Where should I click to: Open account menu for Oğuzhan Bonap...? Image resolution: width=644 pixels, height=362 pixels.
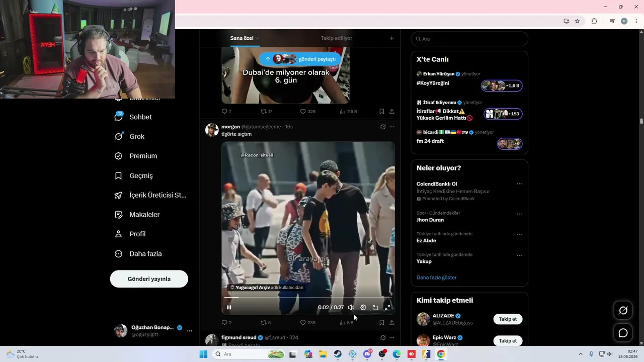(153, 331)
